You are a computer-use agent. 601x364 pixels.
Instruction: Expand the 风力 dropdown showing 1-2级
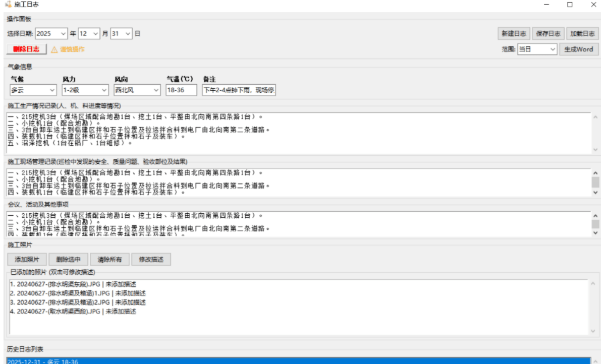click(85, 90)
